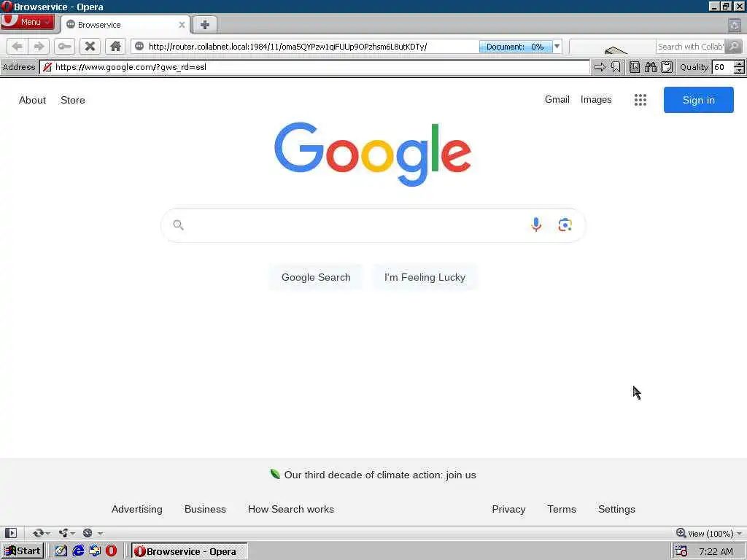Launch the notepad quick launch icon
747x560 pixels.
[x=61, y=551]
